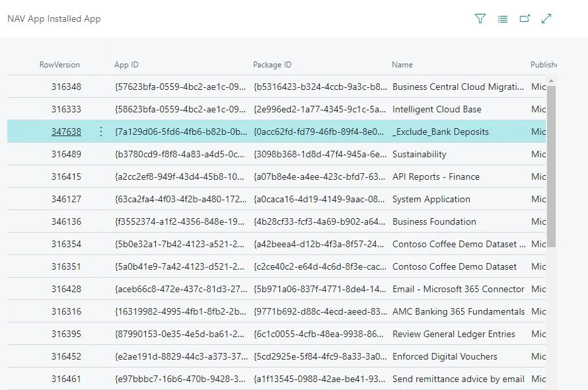Click App ID starting {5b0e32a1-7b42
The width and height of the screenshot is (588, 390).
(x=179, y=244)
